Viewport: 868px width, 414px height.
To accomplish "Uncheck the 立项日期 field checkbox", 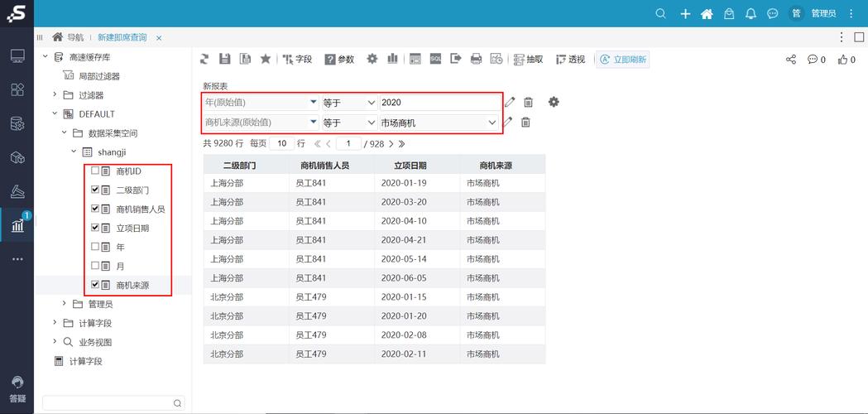I will 95,227.
